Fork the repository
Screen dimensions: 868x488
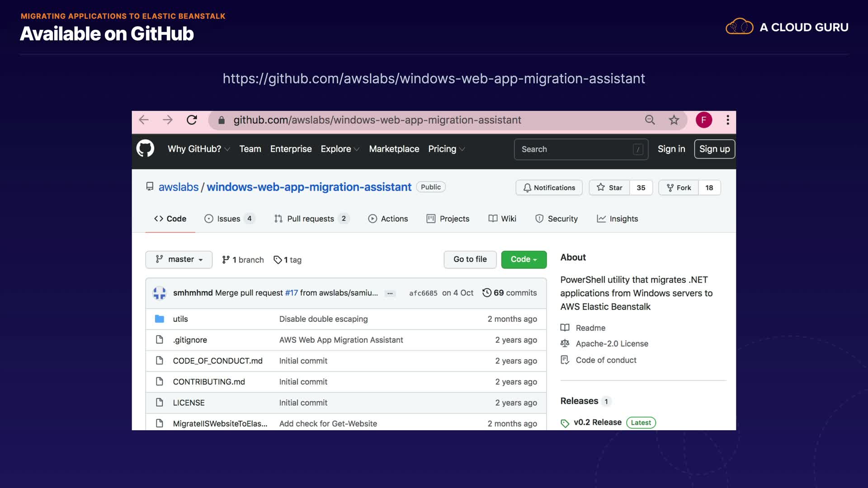click(x=679, y=188)
